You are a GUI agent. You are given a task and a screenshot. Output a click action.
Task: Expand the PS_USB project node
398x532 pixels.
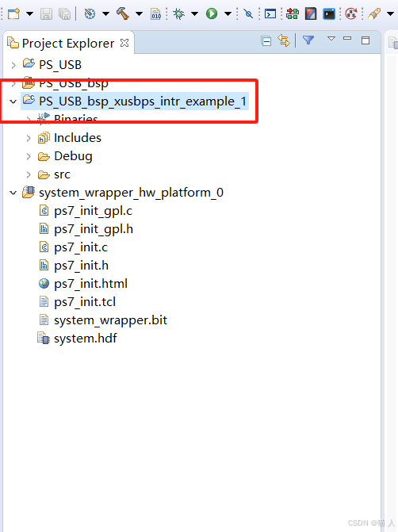(x=13, y=65)
